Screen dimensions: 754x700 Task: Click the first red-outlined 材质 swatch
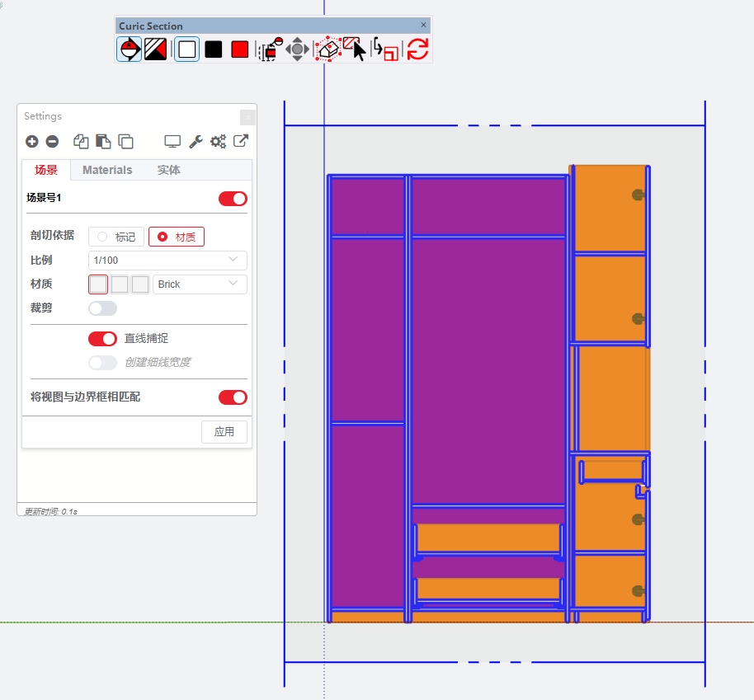98,284
